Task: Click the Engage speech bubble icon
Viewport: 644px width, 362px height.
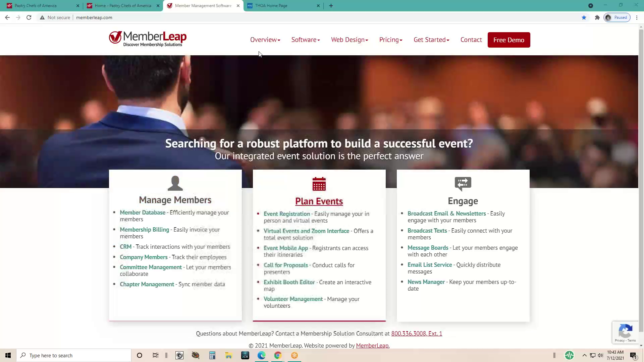Action: tap(463, 184)
